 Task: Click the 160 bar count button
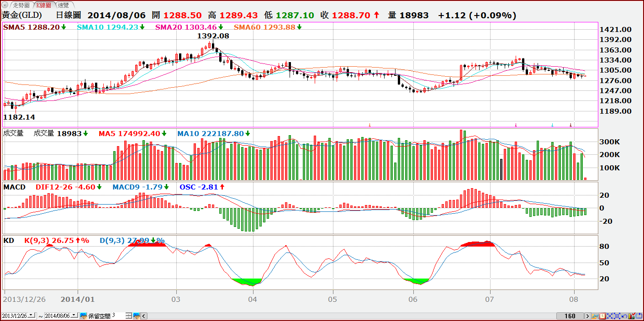pos(570,316)
